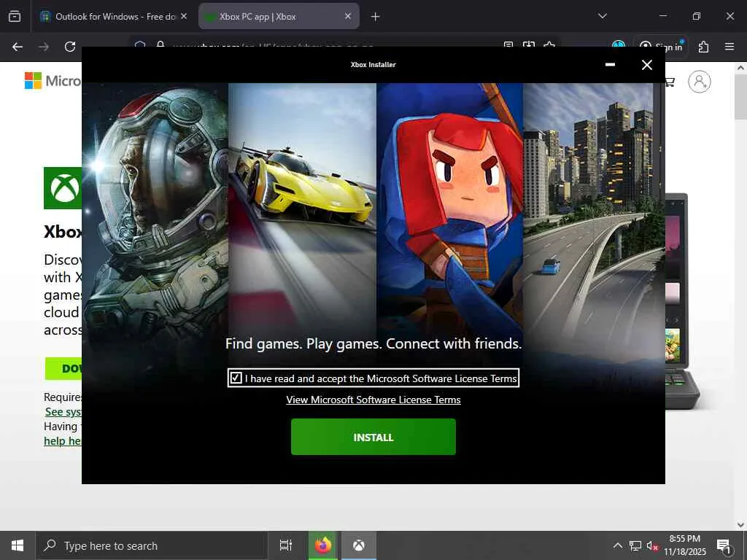The height and width of the screenshot is (560, 747).
Task: Click the colorful toolbar extension icon
Action: tap(619, 46)
